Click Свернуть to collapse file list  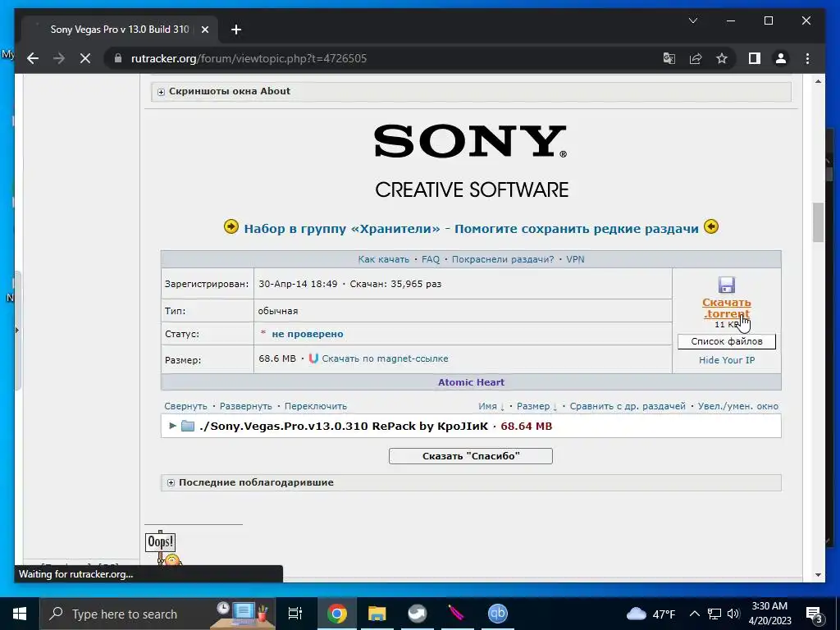[x=185, y=406]
